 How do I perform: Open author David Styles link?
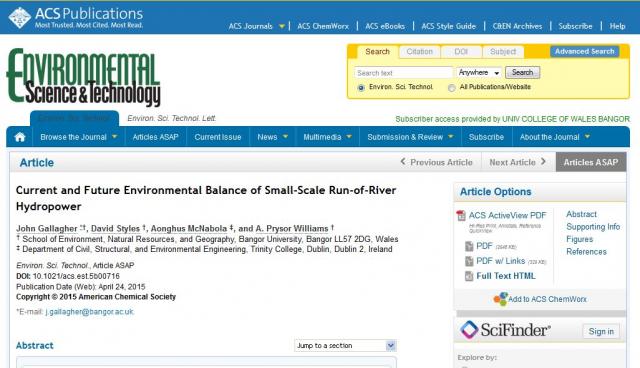tap(115, 228)
